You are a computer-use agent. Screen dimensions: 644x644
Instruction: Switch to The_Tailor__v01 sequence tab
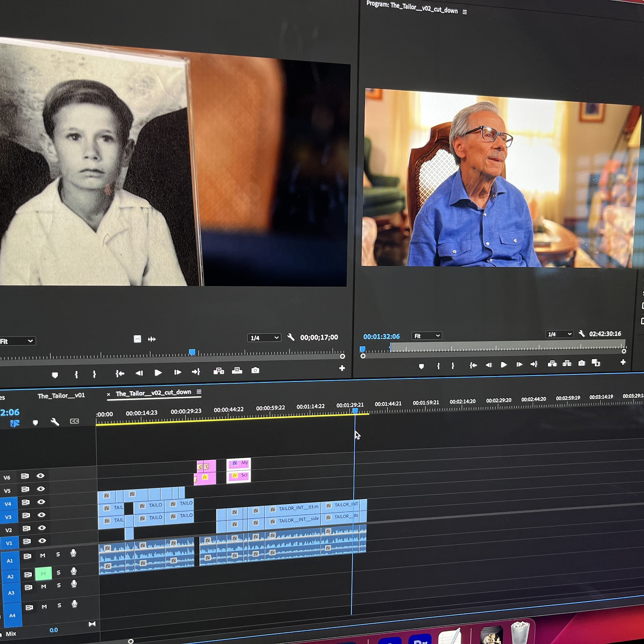pyautogui.click(x=61, y=396)
